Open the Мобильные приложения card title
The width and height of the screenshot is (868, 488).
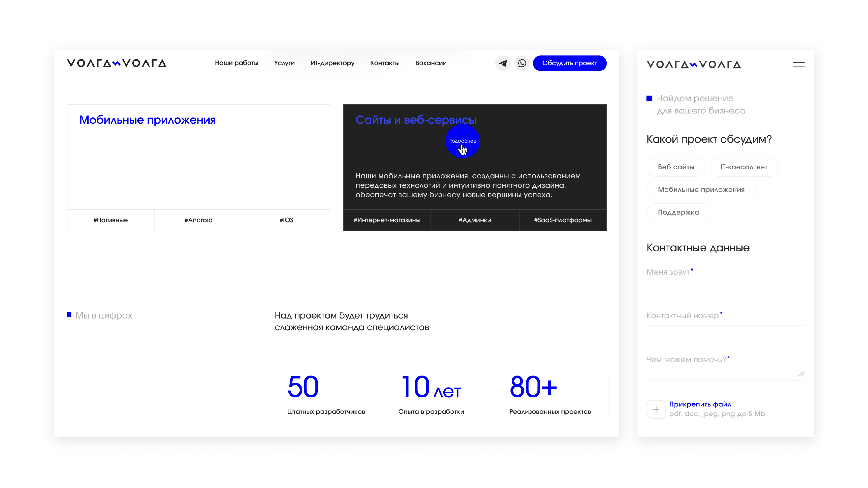(x=147, y=120)
